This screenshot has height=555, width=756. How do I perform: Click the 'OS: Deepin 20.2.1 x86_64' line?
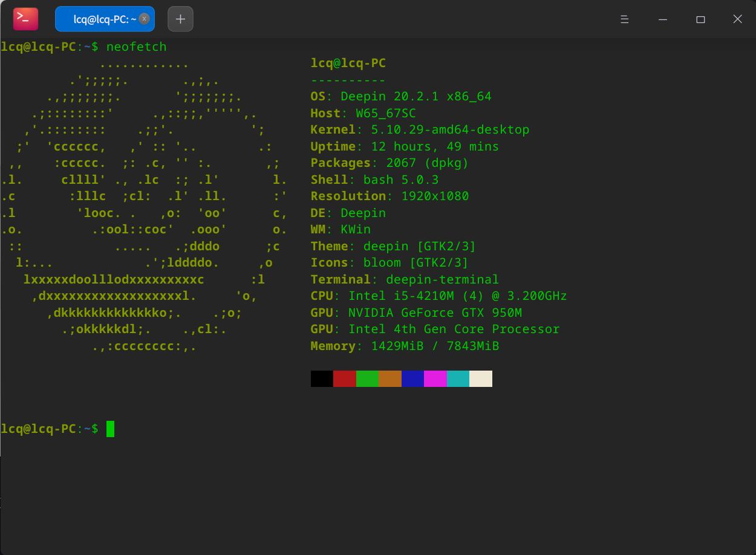coord(401,96)
